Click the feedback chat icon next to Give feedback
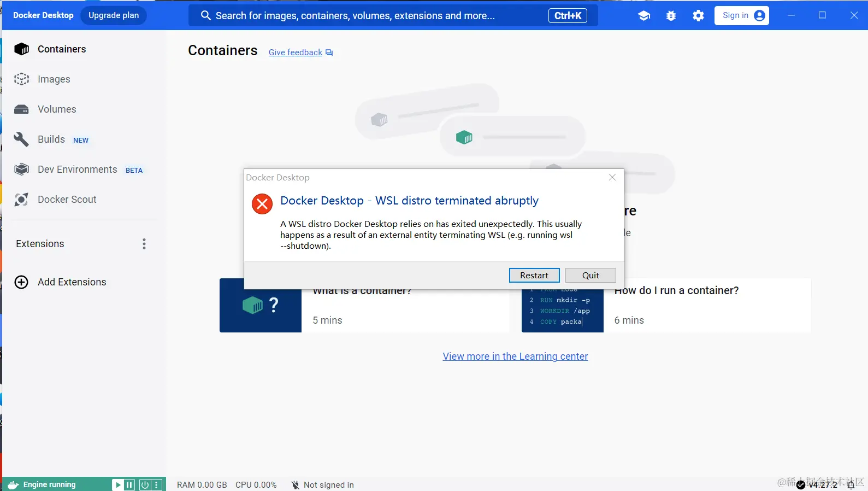Screen dimensions: 868x491 (329, 52)
